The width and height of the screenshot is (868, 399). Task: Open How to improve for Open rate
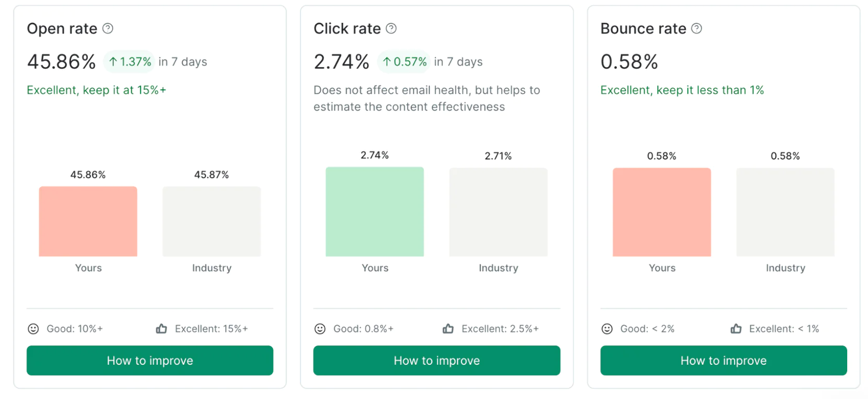[150, 361]
